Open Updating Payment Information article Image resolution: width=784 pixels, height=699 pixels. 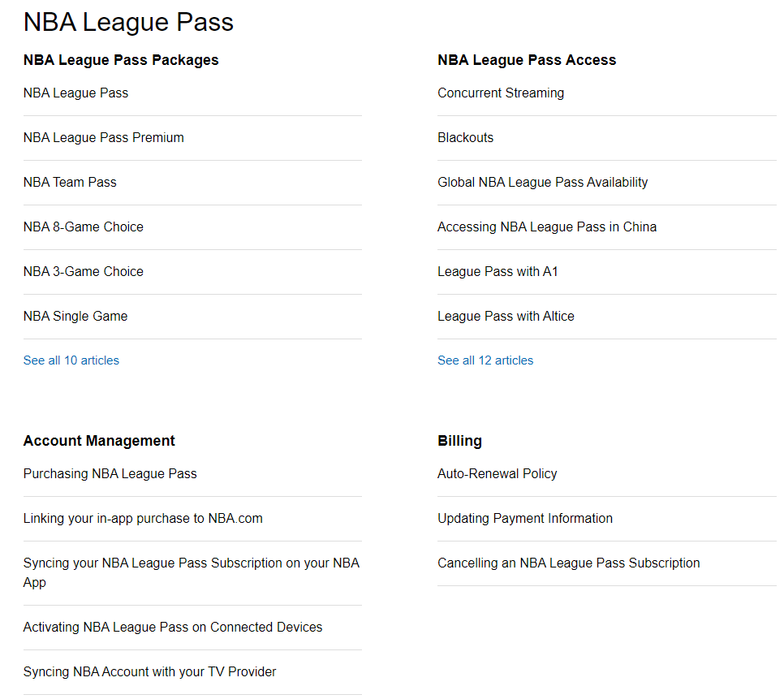[525, 519]
